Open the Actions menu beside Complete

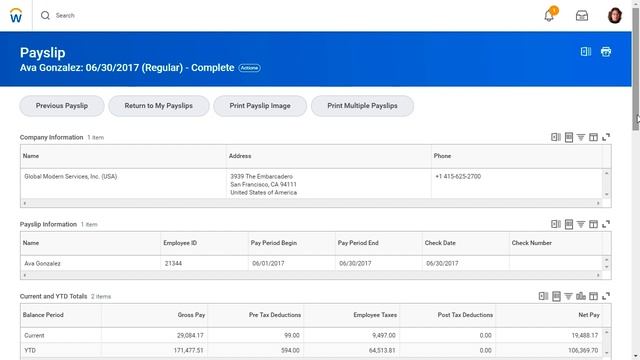click(249, 68)
